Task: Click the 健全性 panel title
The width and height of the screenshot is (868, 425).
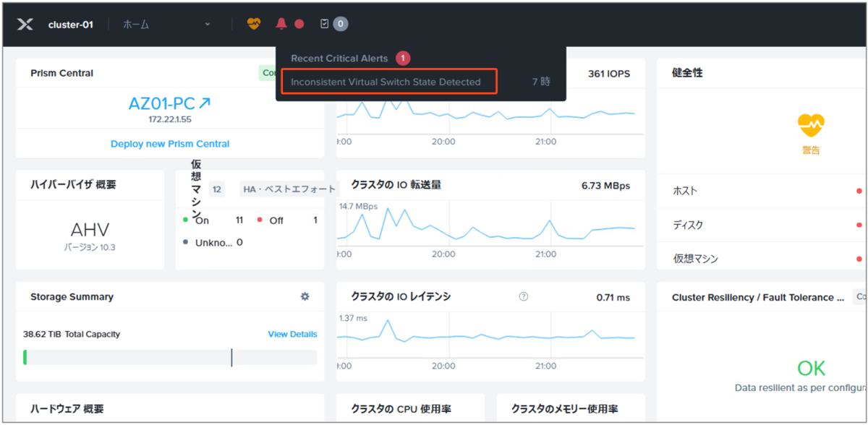Action: pyautogui.click(x=687, y=73)
